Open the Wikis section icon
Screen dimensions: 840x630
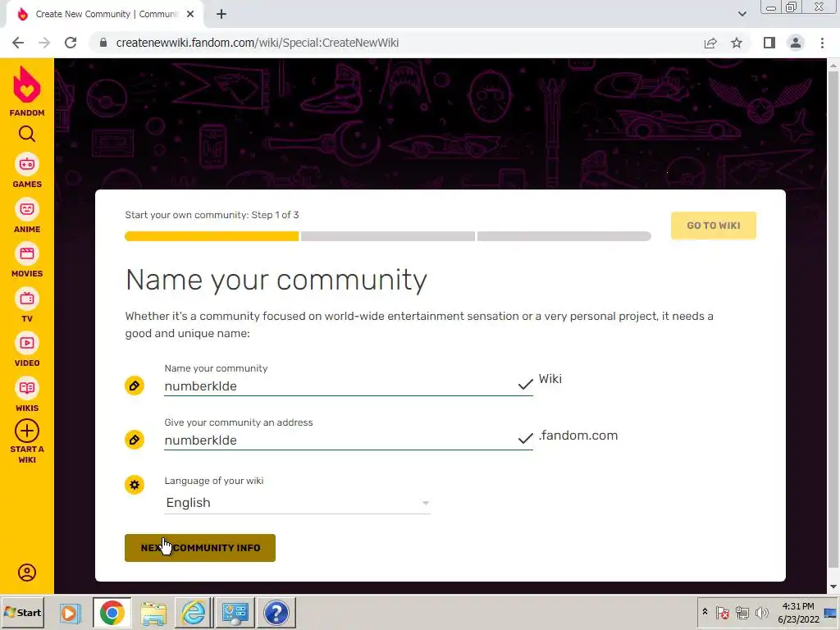(27, 388)
